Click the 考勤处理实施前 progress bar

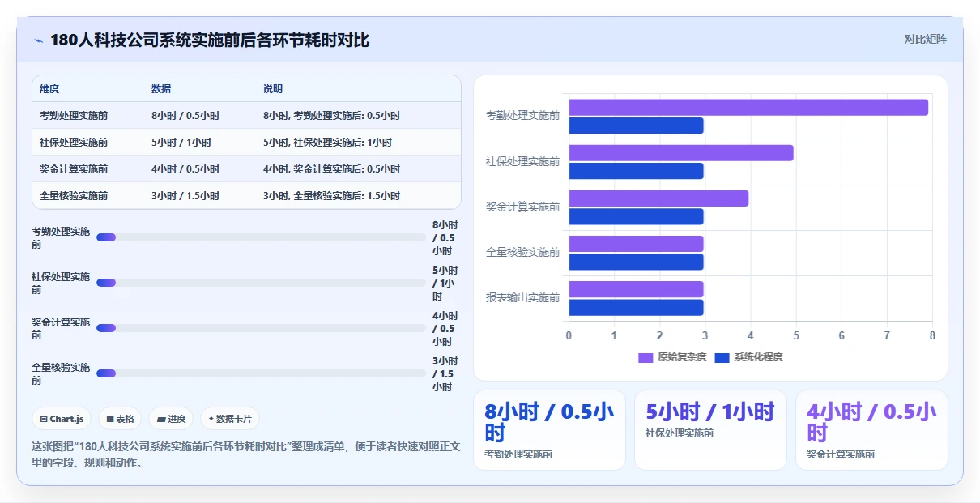tap(261, 237)
